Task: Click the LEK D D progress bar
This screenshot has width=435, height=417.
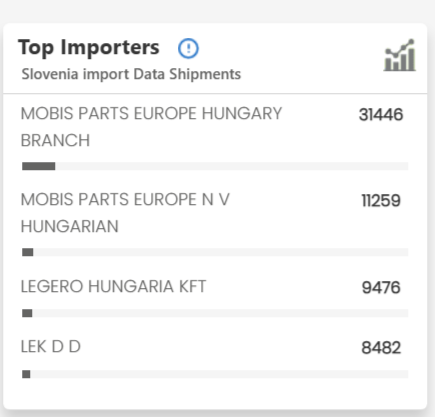Action: click(x=215, y=374)
